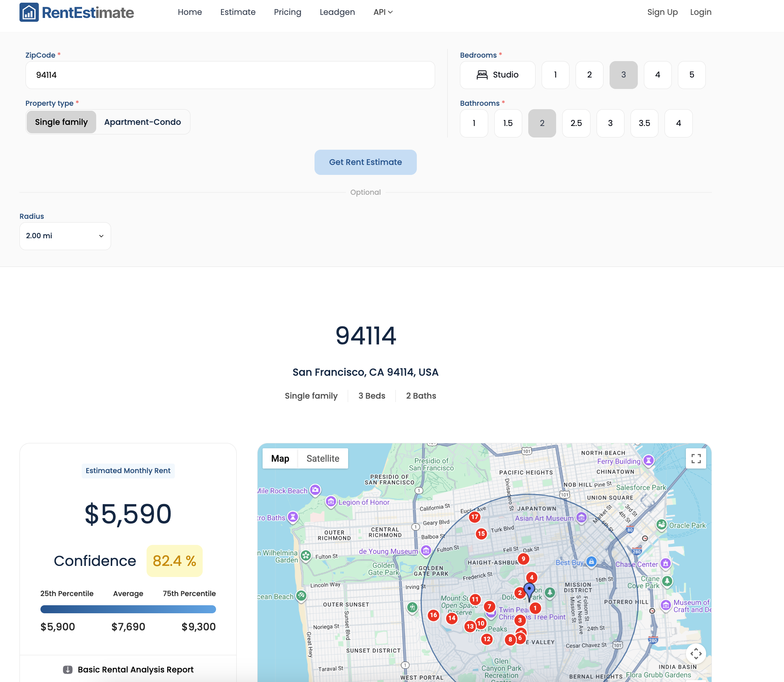
Task: Go to the Estimate menu item
Action: click(238, 12)
